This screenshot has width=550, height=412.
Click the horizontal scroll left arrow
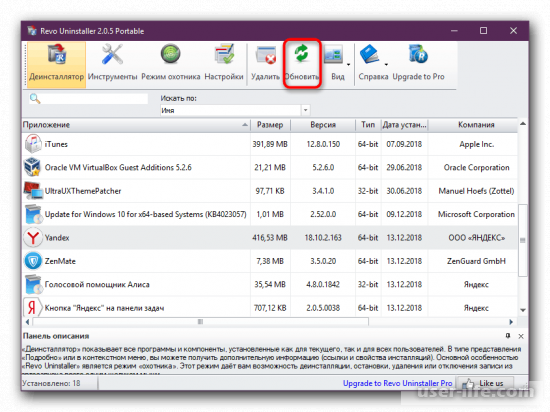[27, 322]
